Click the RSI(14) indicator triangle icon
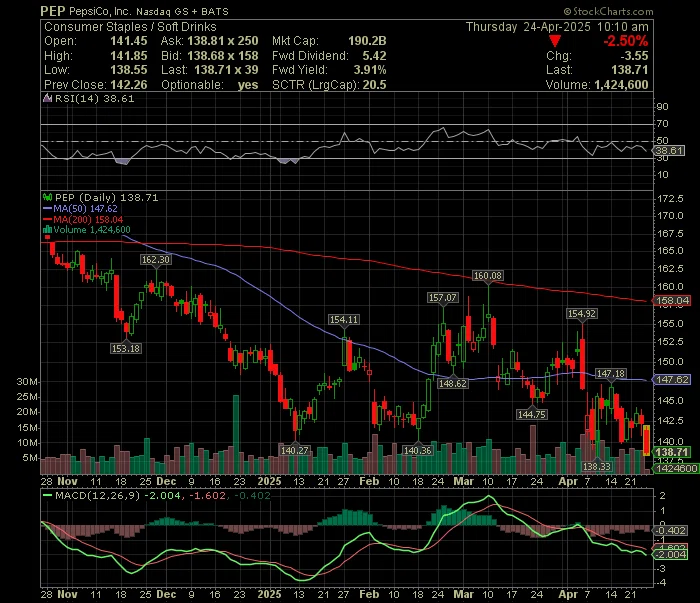This screenshot has height=603, width=700. [x=47, y=98]
